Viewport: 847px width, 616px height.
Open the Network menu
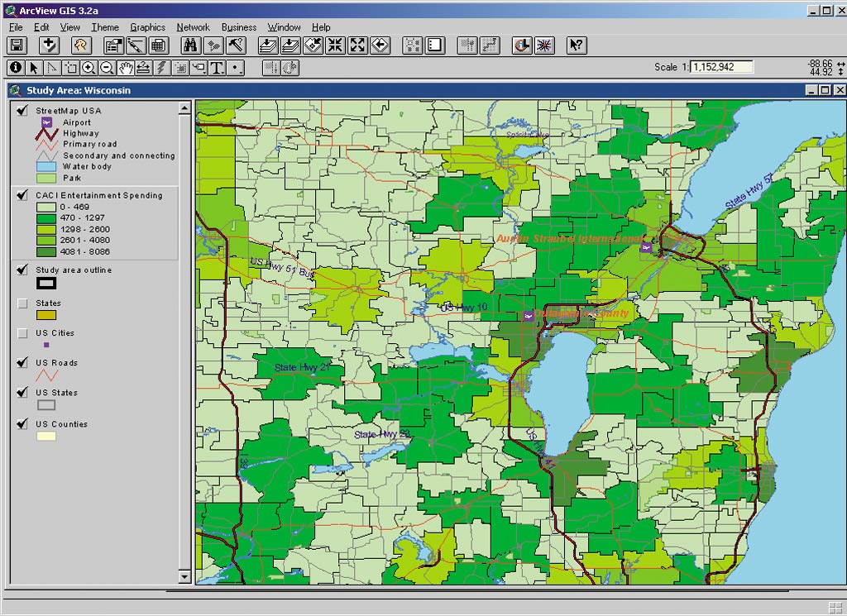[x=193, y=27]
